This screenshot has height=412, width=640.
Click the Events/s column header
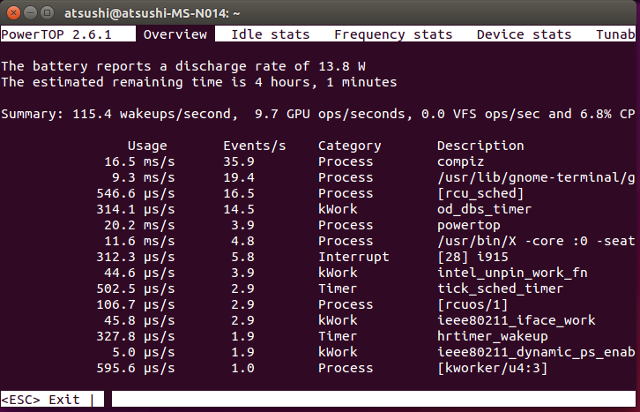[254, 145]
